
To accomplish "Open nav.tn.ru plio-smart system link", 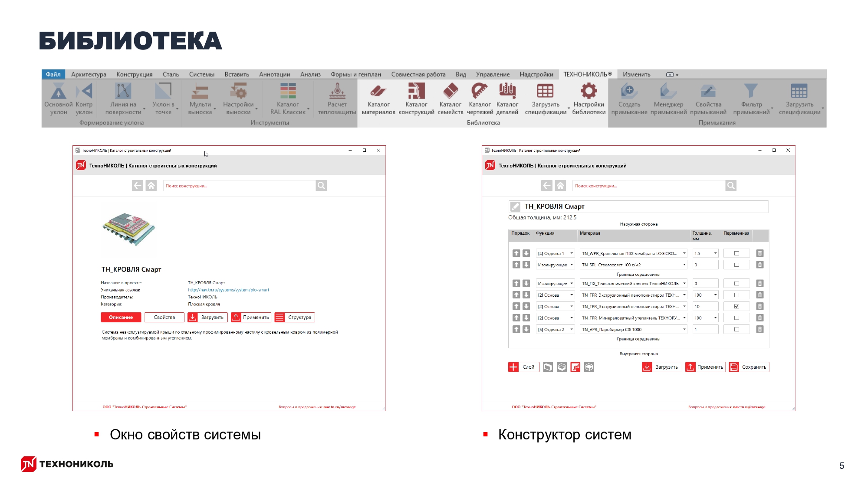I will (228, 290).
